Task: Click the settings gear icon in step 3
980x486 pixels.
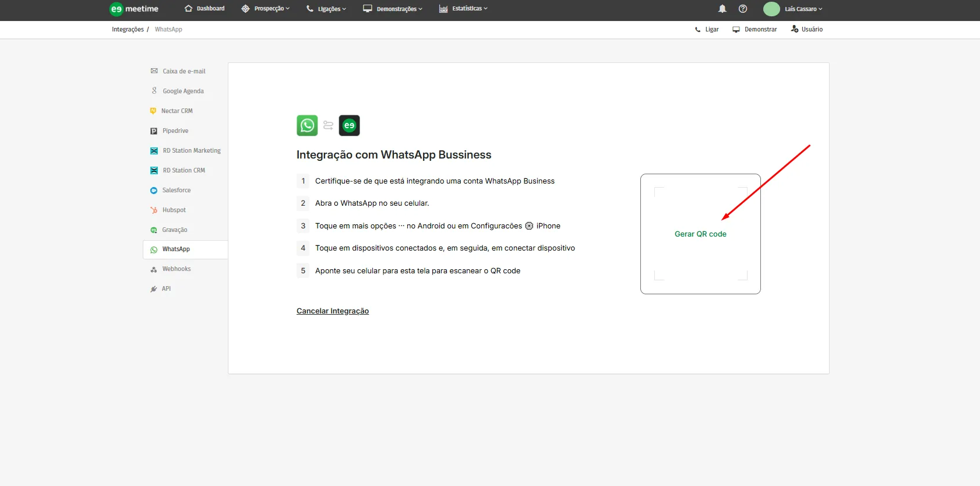Action: 529,226
